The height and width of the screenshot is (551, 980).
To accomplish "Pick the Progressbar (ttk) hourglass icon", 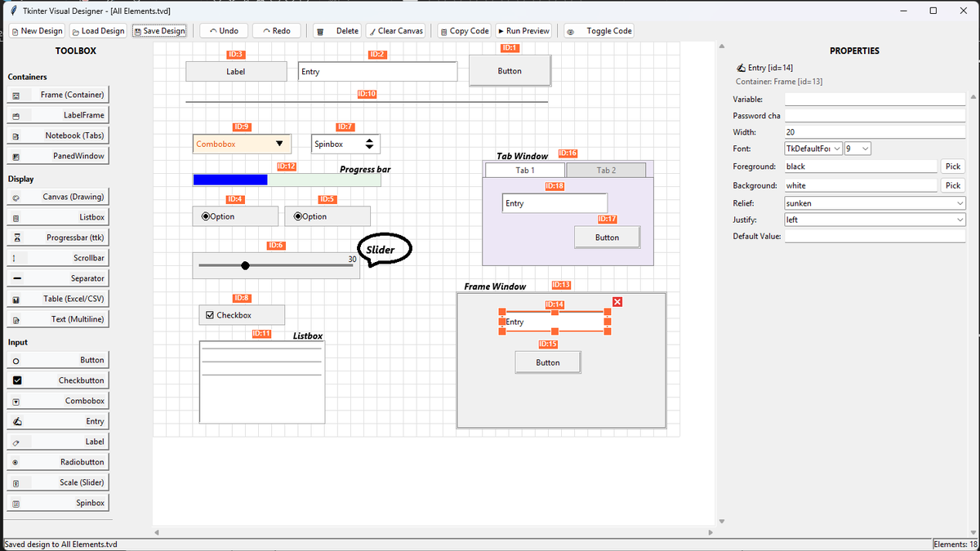I will pyautogui.click(x=16, y=238).
